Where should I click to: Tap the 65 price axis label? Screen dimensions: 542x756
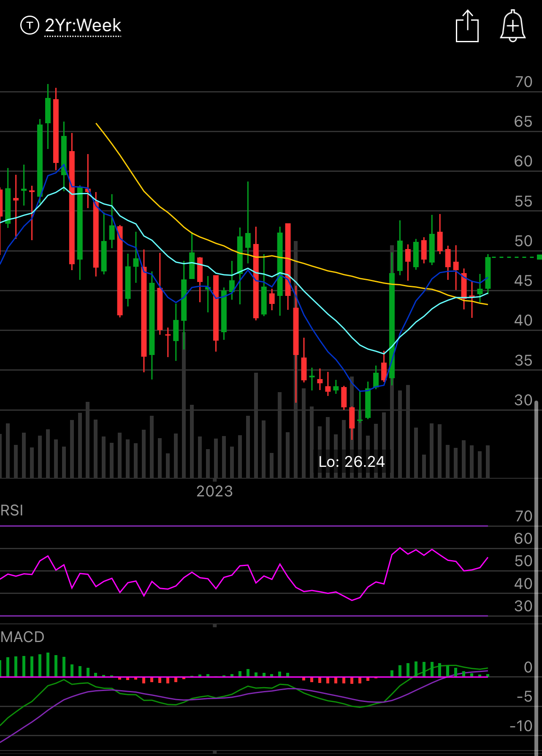(x=523, y=122)
